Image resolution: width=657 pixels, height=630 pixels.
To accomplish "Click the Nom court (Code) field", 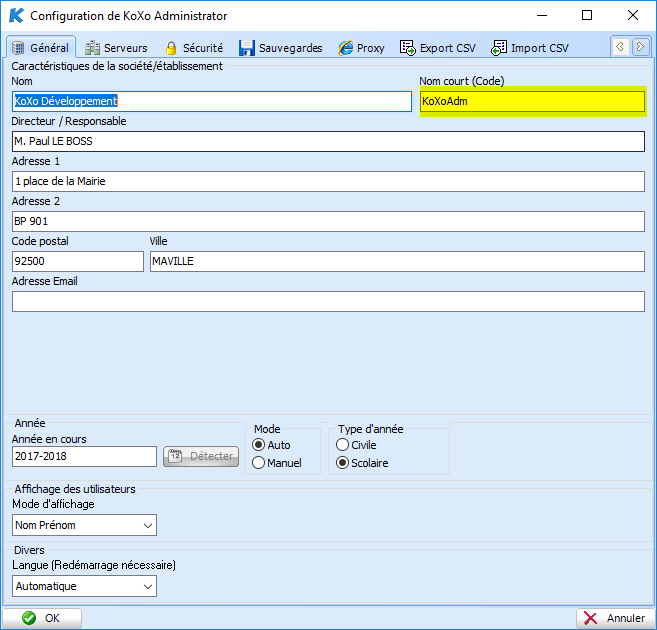I will click(533, 101).
